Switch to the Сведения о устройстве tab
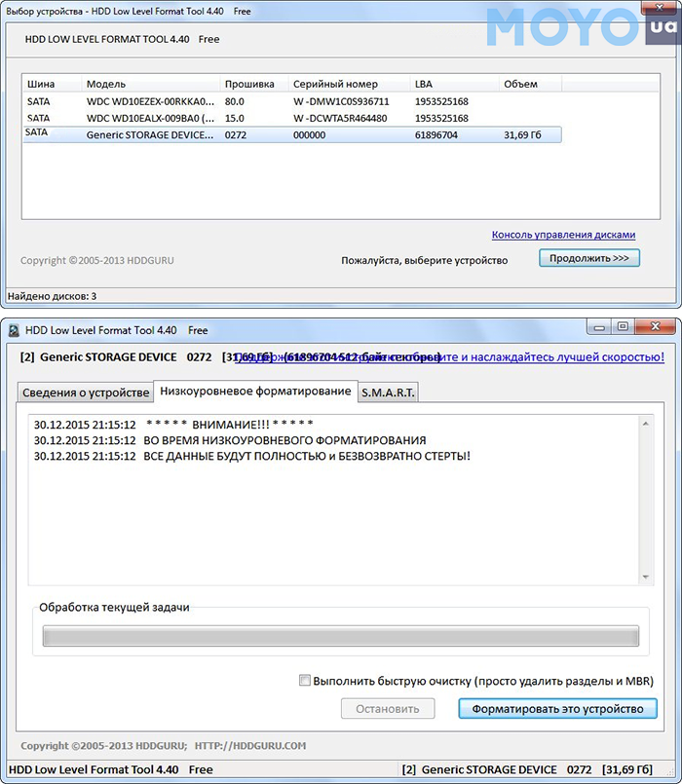 pos(86,392)
